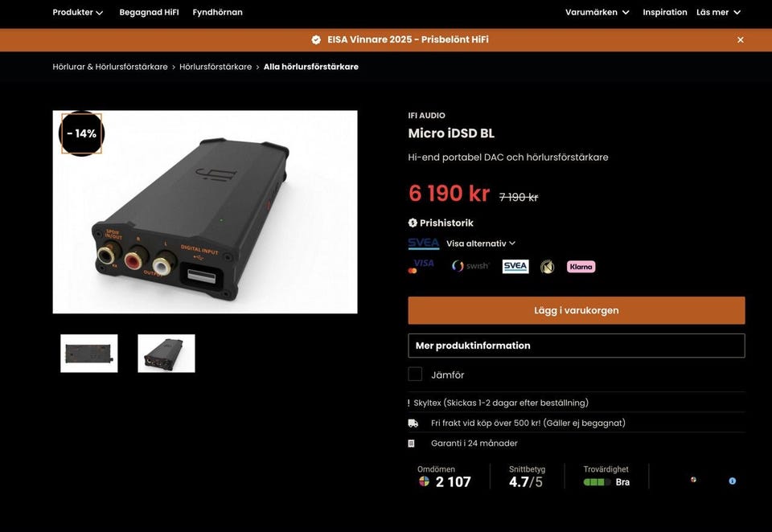Image resolution: width=772 pixels, height=532 pixels.
Task: Click the Prishistorik price tag icon
Action: [413, 223]
